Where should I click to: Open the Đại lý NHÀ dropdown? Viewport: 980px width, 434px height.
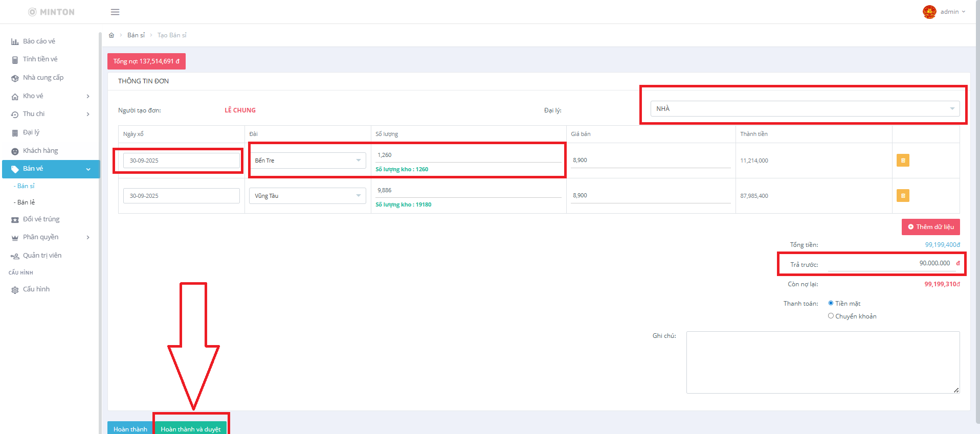coord(805,109)
